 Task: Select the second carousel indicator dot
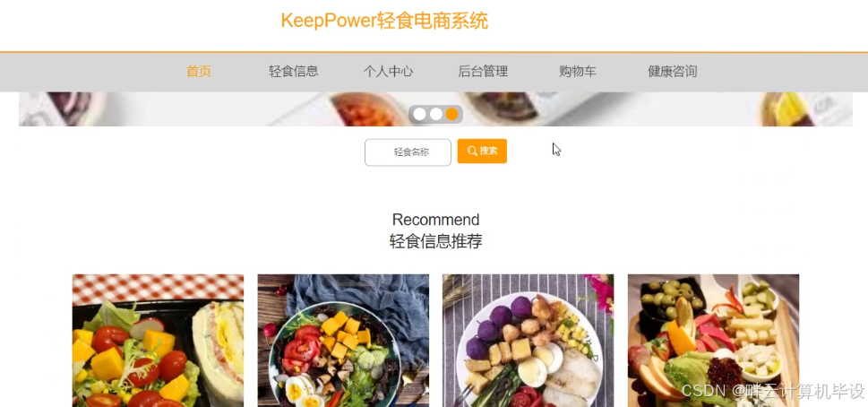pyautogui.click(x=436, y=114)
